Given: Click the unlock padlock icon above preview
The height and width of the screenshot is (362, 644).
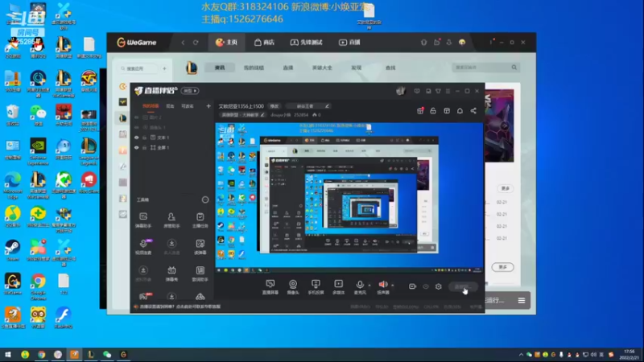Looking at the screenshot, I should [433, 111].
